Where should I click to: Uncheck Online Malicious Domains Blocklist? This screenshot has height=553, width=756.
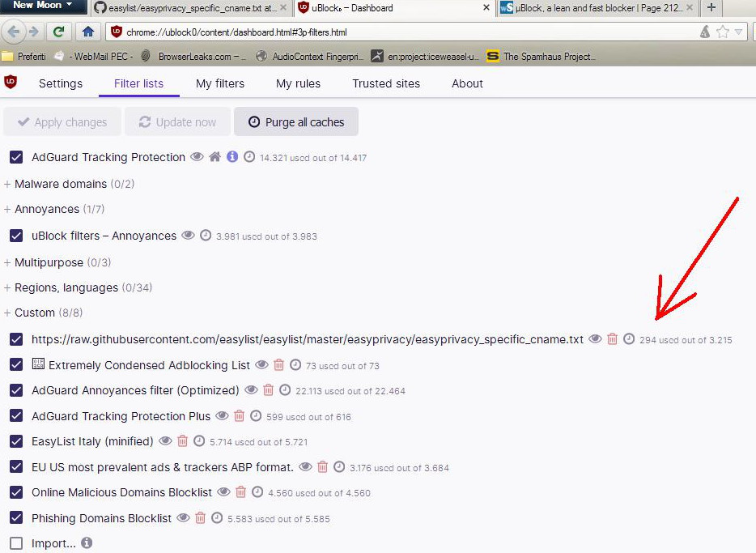click(16, 492)
